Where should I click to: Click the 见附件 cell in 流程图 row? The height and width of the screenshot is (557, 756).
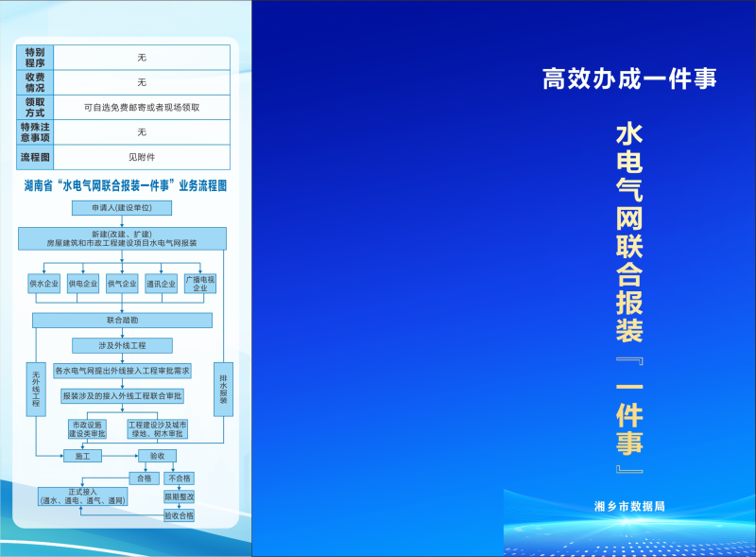click(142, 157)
